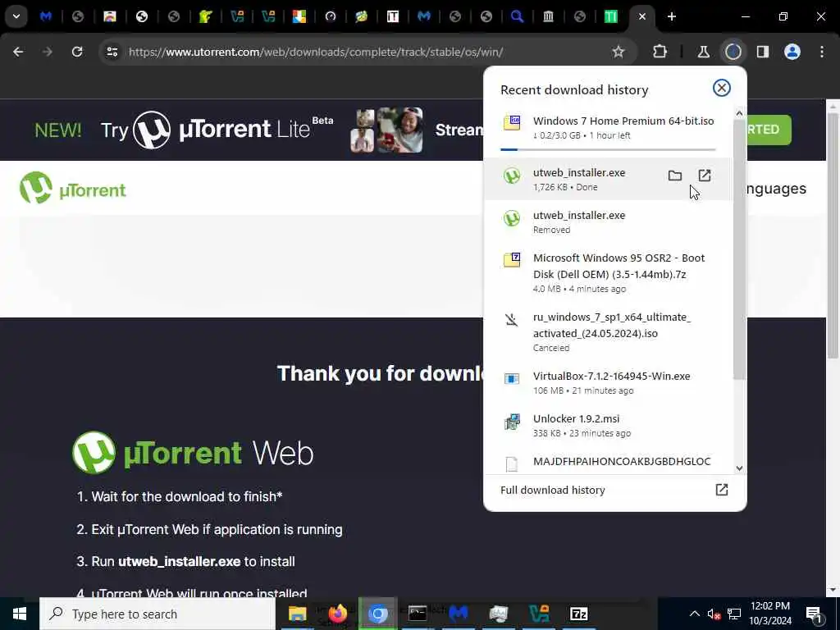Open the Chrome three-dot menu
840x630 pixels.
(822, 52)
